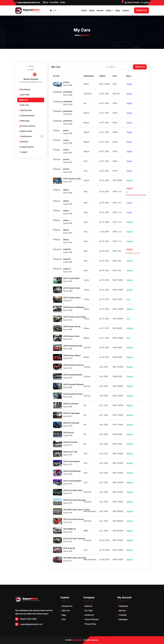Viewport: 164px width, 644px height.
Task: Click the Home breadcrumb link
Action: point(77,35)
